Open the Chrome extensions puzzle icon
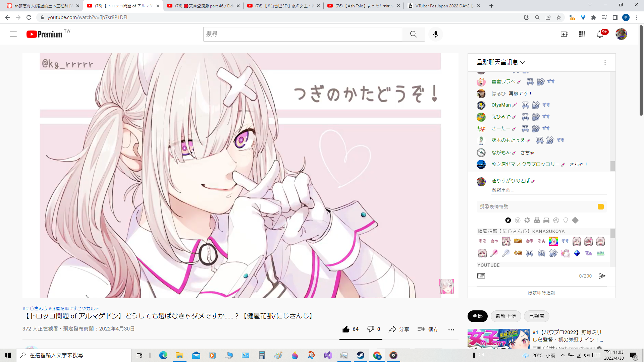Screen dimensions: 644x362 coord(594,17)
